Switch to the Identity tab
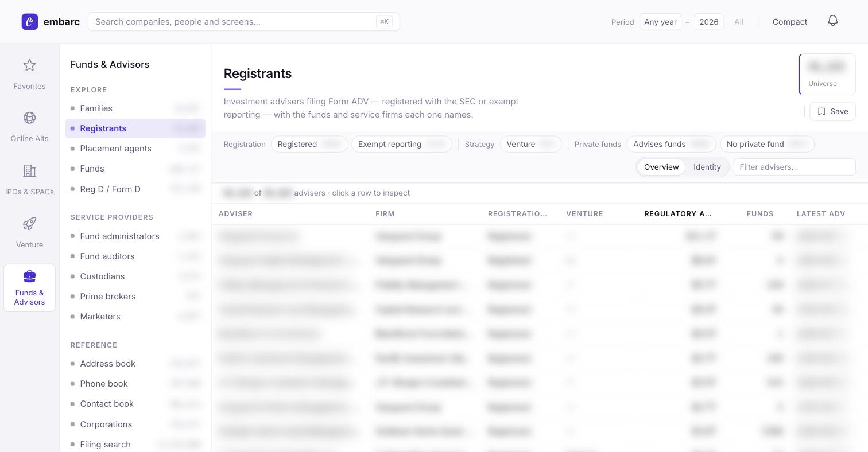Viewport: 868px width, 452px height. click(707, 167)
